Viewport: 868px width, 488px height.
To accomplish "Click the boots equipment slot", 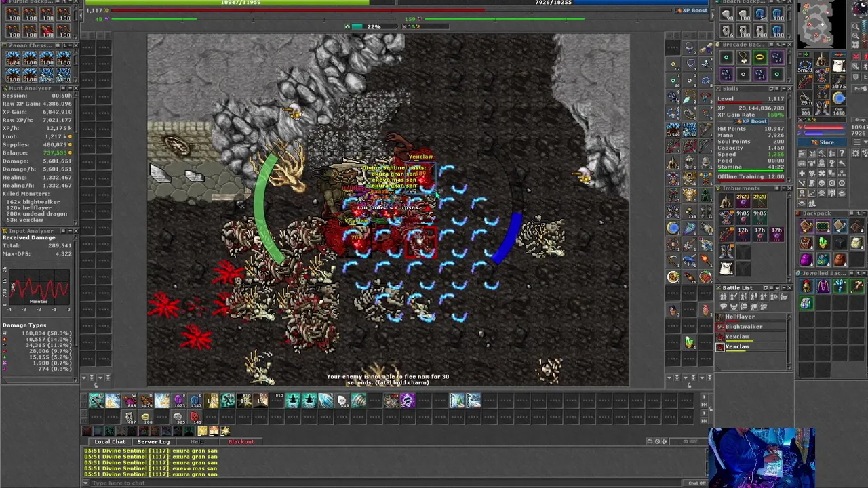I will 822,107.
